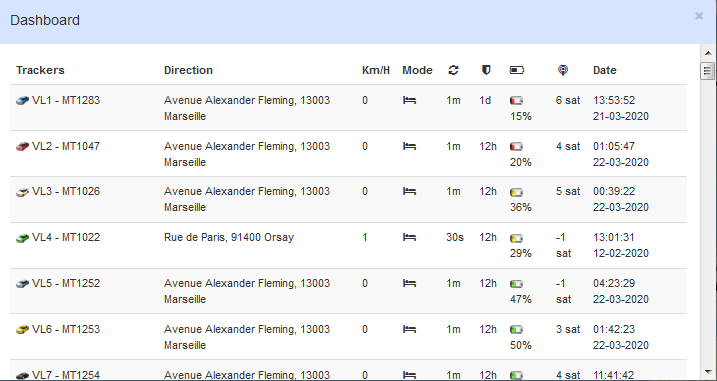Click the scrollbar up arrow
This screenshot has height=381, width=717.
click(708, 54)
